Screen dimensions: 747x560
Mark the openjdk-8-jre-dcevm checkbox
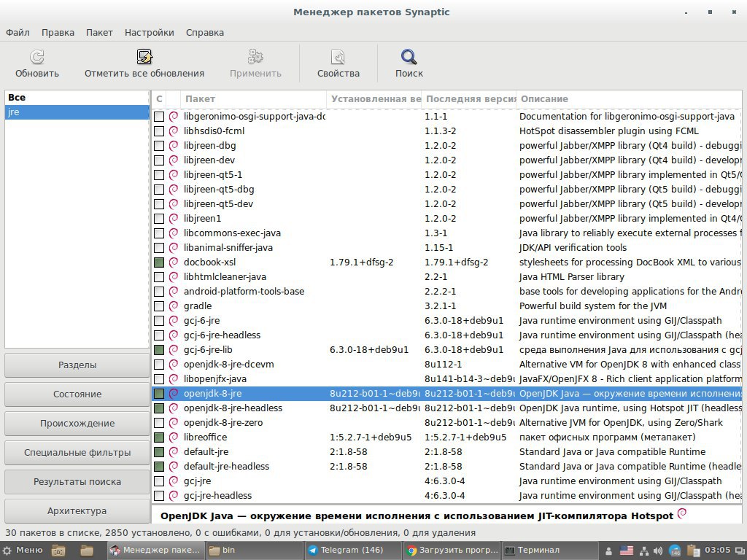tap(159, 365)
